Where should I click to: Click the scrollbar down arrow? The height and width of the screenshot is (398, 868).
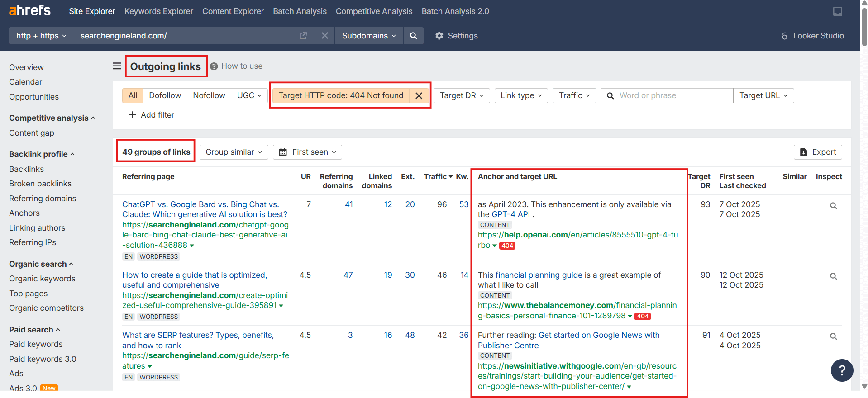pos(864,386)
